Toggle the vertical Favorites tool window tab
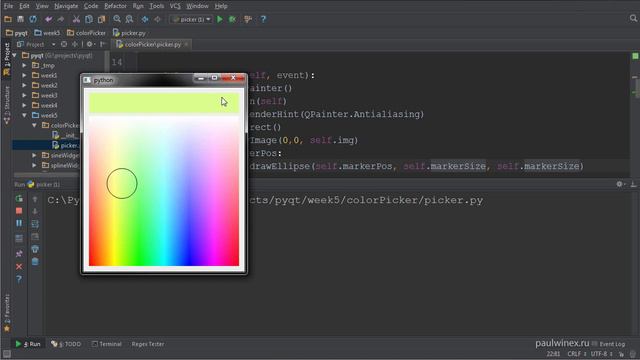The image size is (640, 360). [7, 313]
